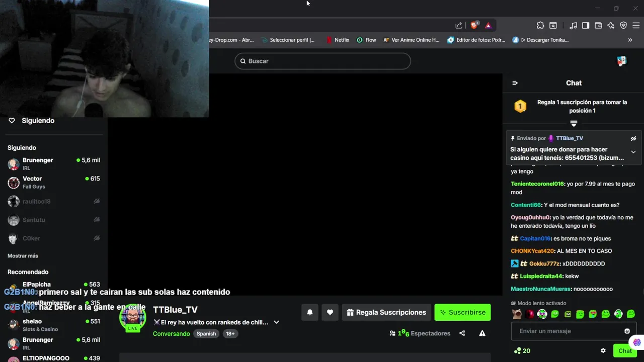Open the Flow bookmark

[366, 40]
